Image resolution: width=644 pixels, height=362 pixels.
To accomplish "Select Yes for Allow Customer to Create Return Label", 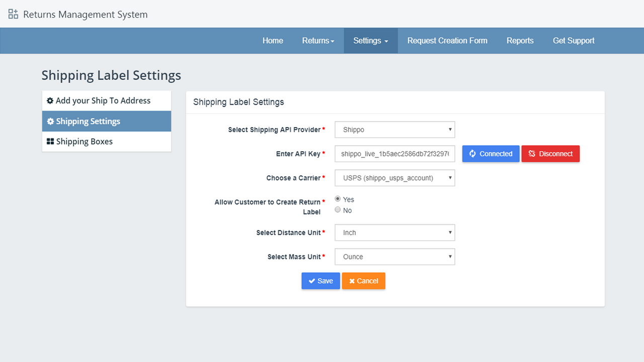I will [338, 198].
